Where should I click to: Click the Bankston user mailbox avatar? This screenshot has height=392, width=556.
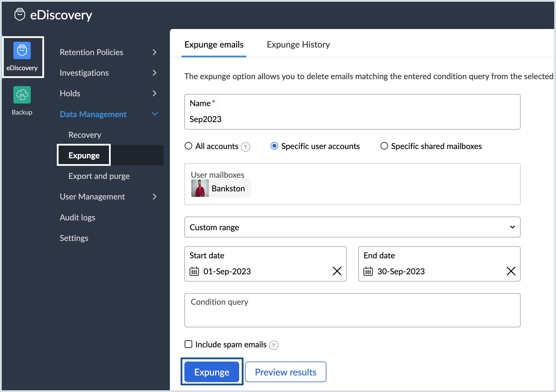coord(200,188)
